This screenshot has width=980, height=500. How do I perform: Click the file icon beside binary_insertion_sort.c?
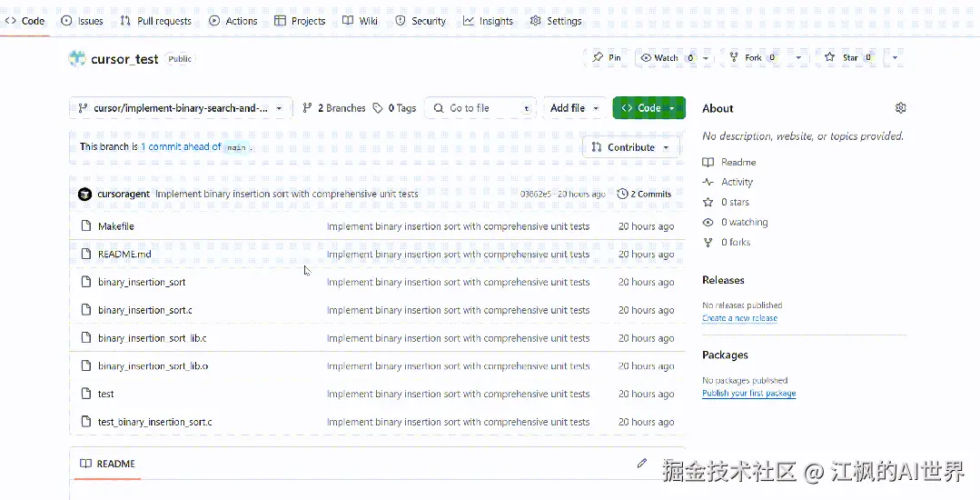(x=86, y=310)
